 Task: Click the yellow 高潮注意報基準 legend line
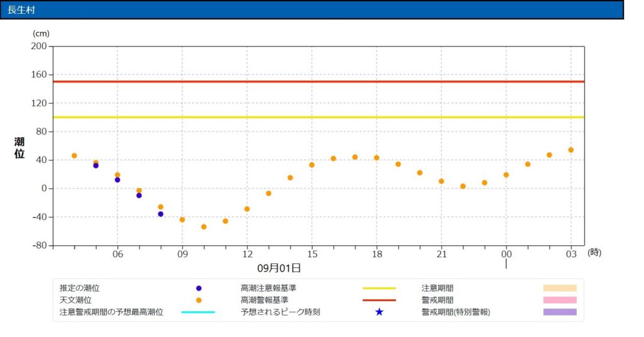tap(379, 288)
